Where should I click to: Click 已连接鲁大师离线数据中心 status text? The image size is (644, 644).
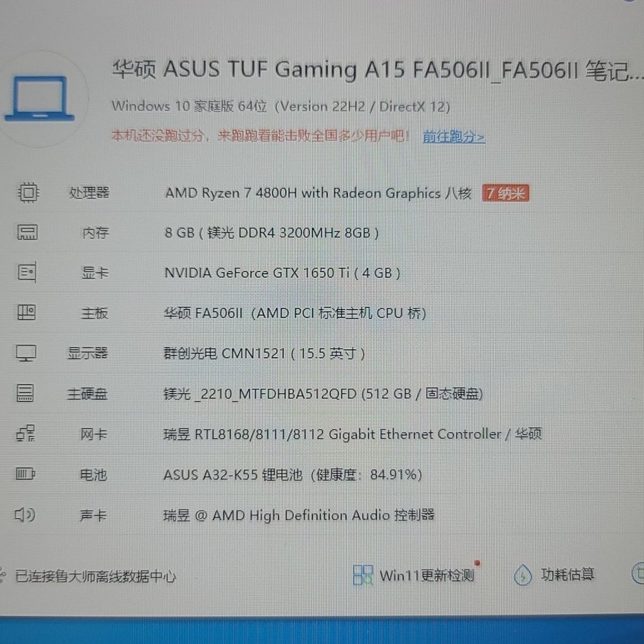[96, 576]
